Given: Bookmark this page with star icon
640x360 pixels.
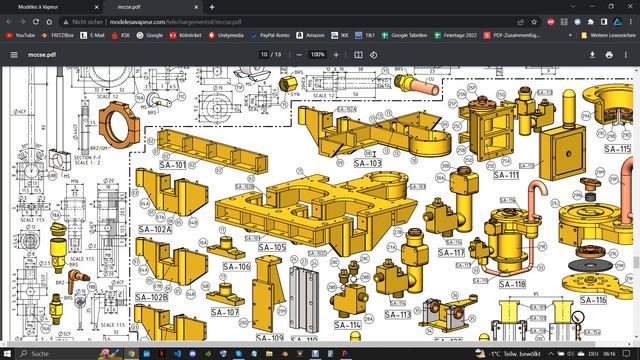Looking at the screenshot, I should pos(534,22).
